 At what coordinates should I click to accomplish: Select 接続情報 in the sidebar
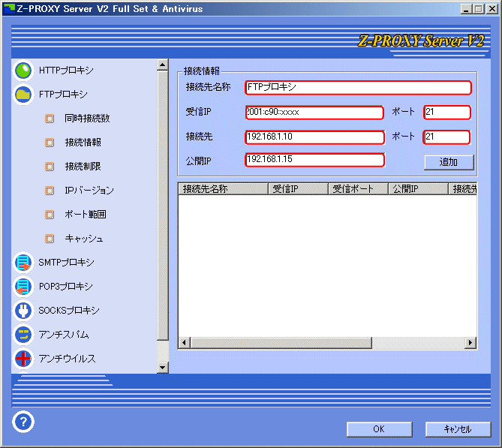point(83,143)
